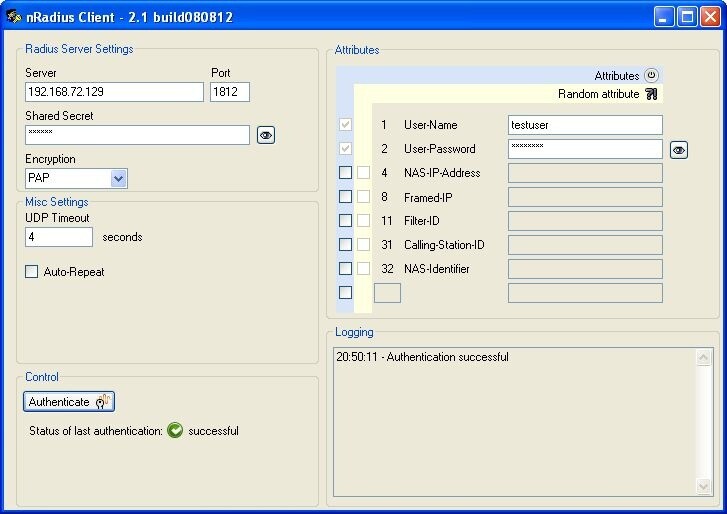This screenshot has height=514, width=727.
Task: Focus the UDP Timeout field
Action: click(59, 237)
